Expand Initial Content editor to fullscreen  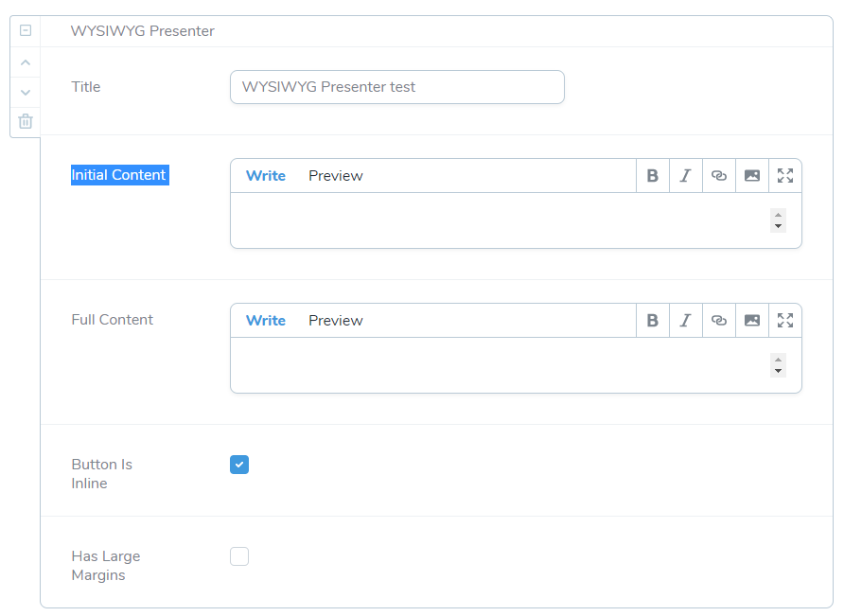[784, 176]
